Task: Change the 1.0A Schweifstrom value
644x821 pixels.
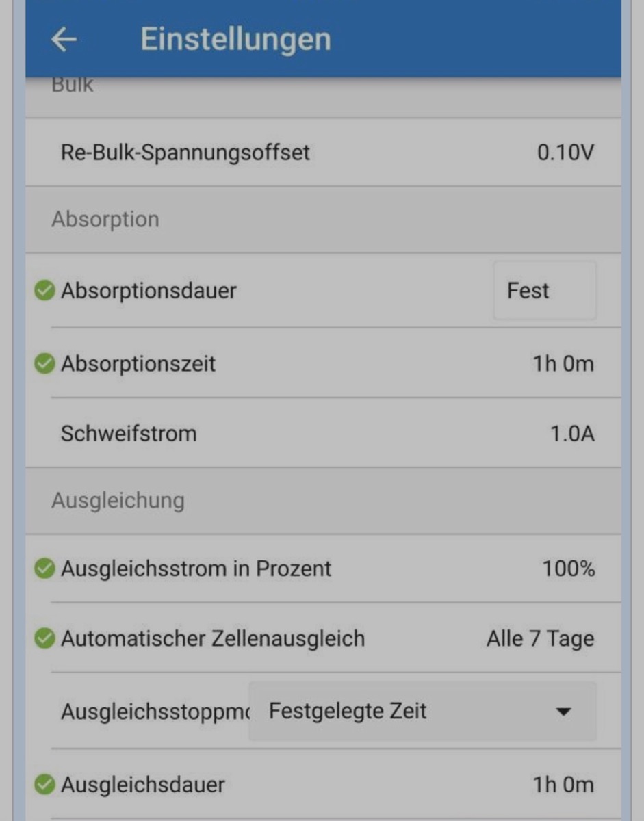Action: click(x=572, y=434)
